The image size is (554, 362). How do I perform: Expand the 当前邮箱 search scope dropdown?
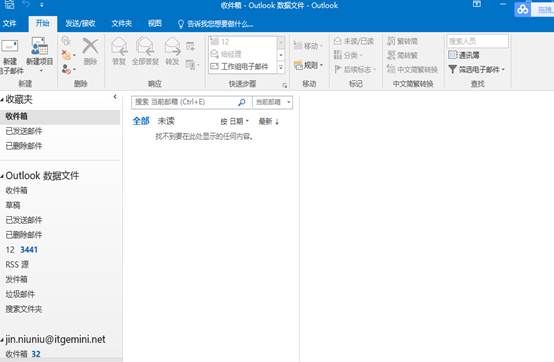pos(272,102)
